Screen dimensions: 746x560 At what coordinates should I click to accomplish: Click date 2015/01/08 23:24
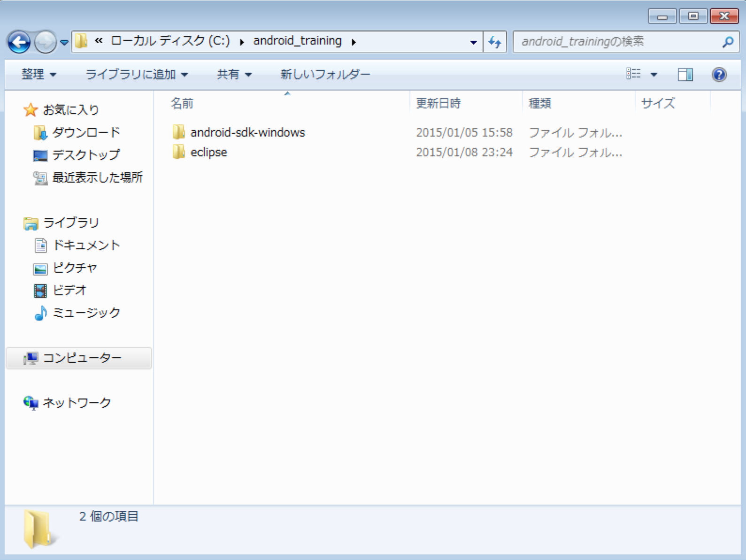[464, 152]
